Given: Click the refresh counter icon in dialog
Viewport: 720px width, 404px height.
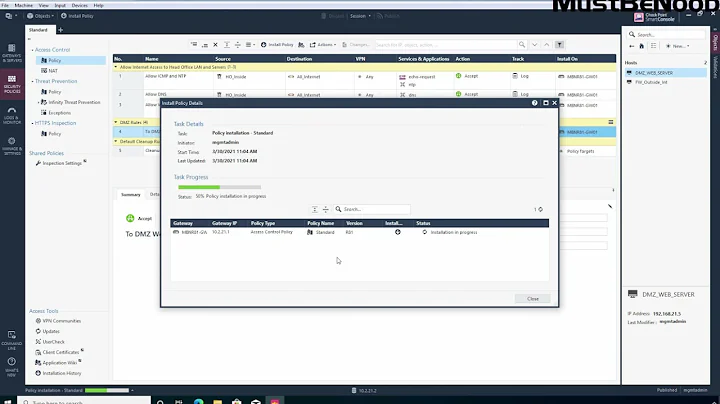Looking at the screenshot, I should tap(540, 209).
